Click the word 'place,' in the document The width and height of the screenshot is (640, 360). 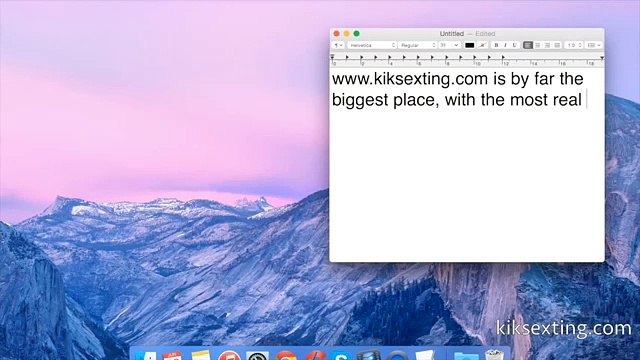coord(416,100)
